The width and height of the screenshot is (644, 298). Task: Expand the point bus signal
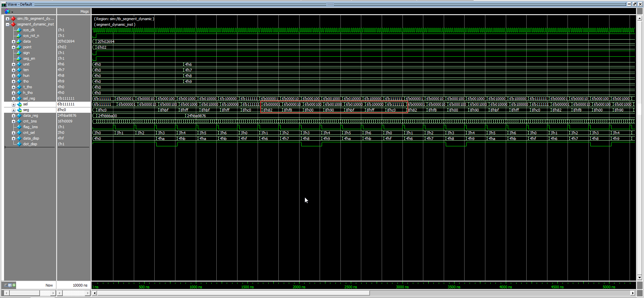click(x=13, y=47)
